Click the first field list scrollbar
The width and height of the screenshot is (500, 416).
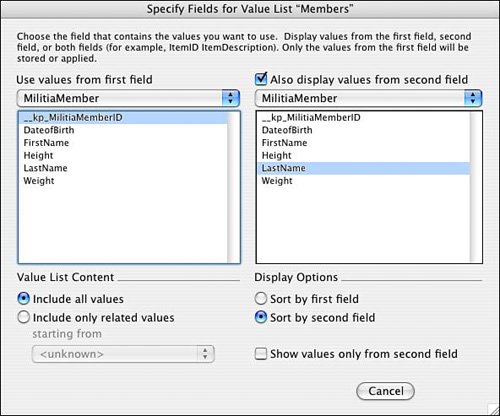point(233,187)
